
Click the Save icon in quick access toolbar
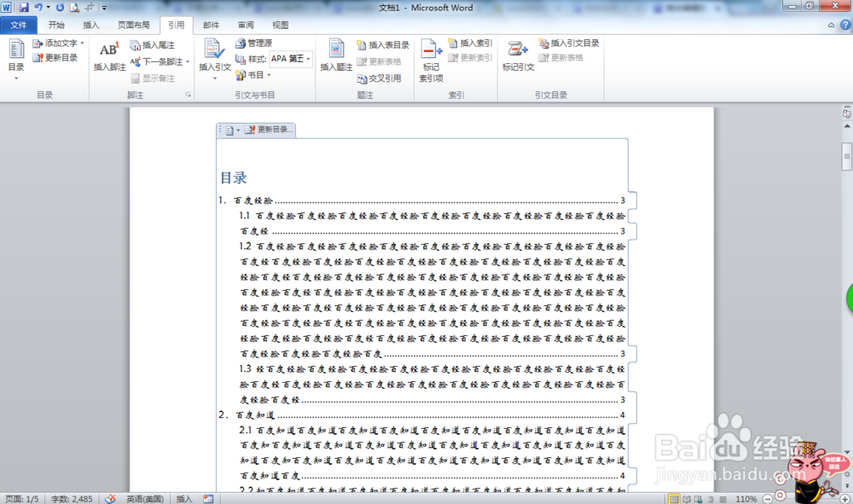[23, 8]
